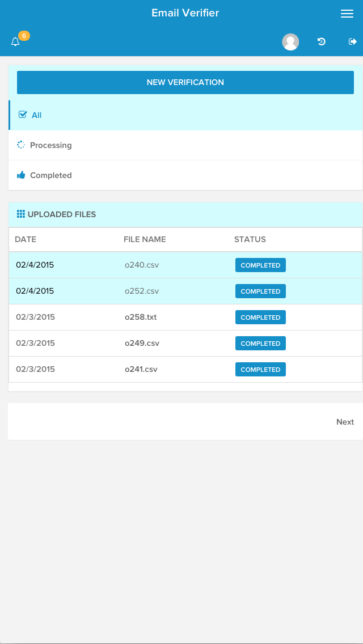
Task: Open file o240.csv
Action: coord(142,265)
